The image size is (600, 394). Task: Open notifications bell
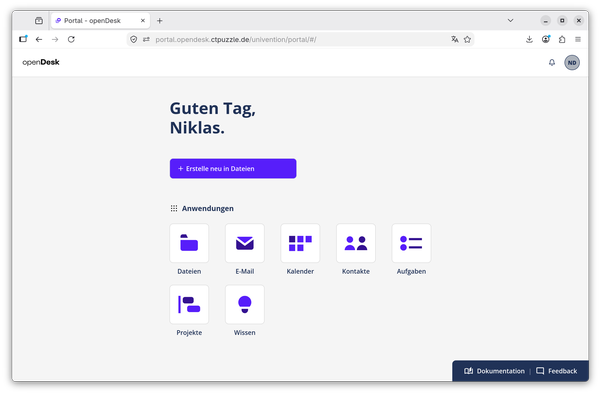(552, 62)
